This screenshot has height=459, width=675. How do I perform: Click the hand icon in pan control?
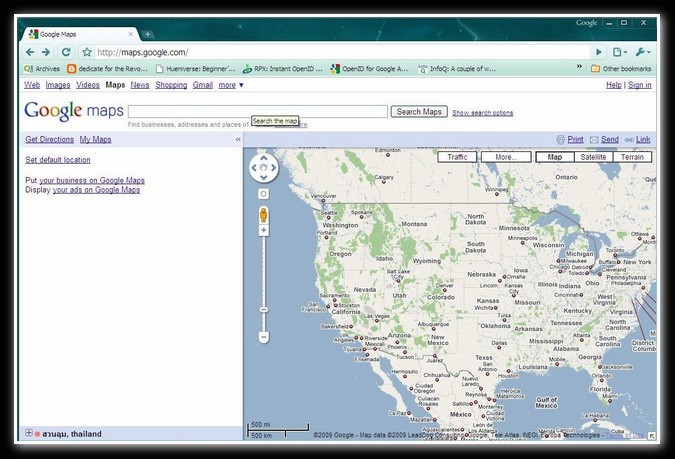264,167
